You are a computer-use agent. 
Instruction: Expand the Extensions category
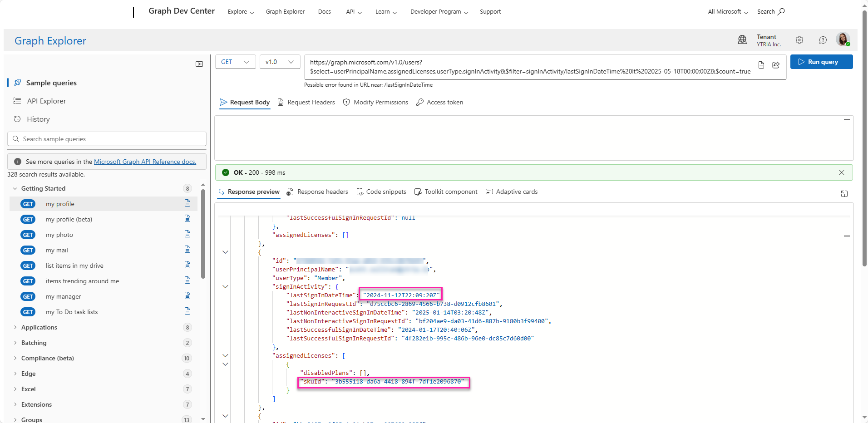tap(15, 404)
